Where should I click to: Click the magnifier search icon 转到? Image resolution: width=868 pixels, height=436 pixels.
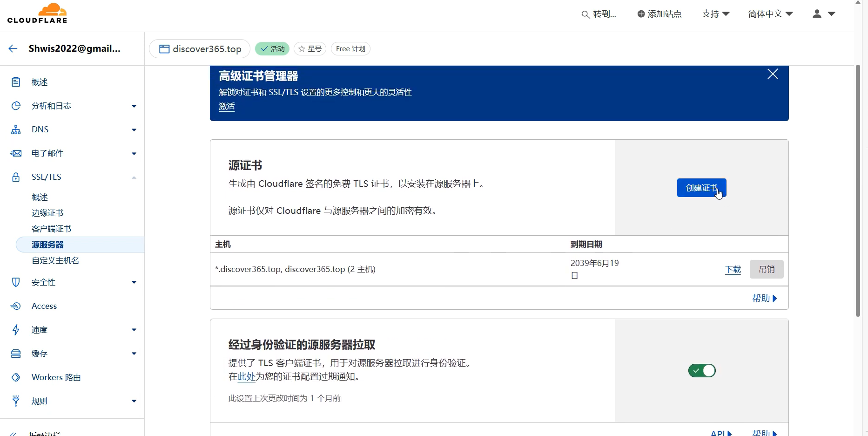[x=585, y=14]
